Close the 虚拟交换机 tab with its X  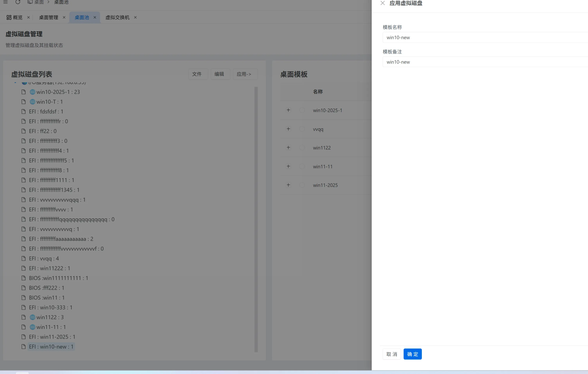pos(135,17)
